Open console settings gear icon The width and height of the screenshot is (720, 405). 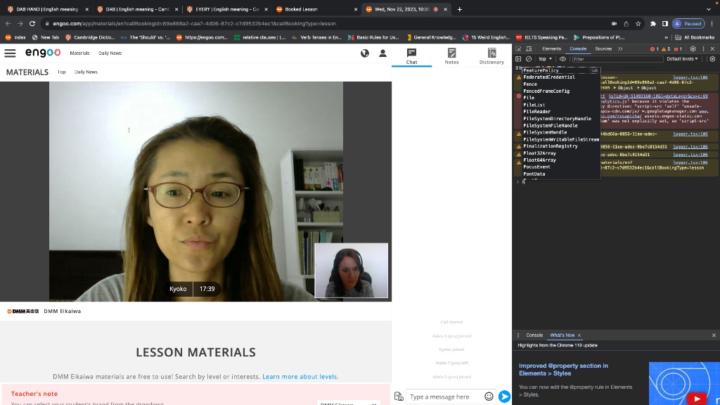pos(712,59)
